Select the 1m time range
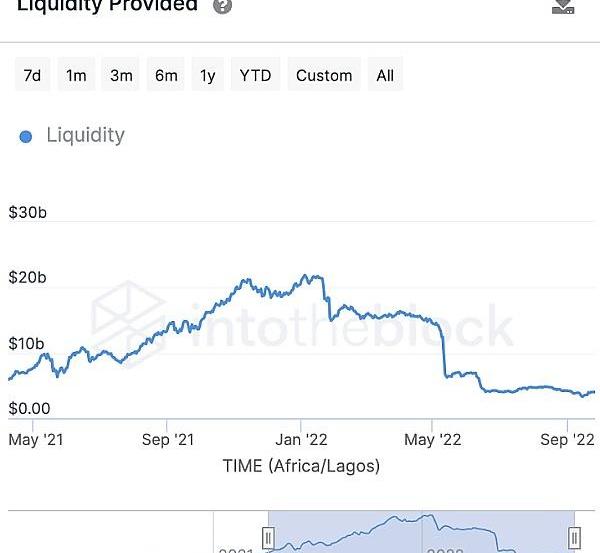Viewport: 600px width, 553px height. tap(76, 75)
